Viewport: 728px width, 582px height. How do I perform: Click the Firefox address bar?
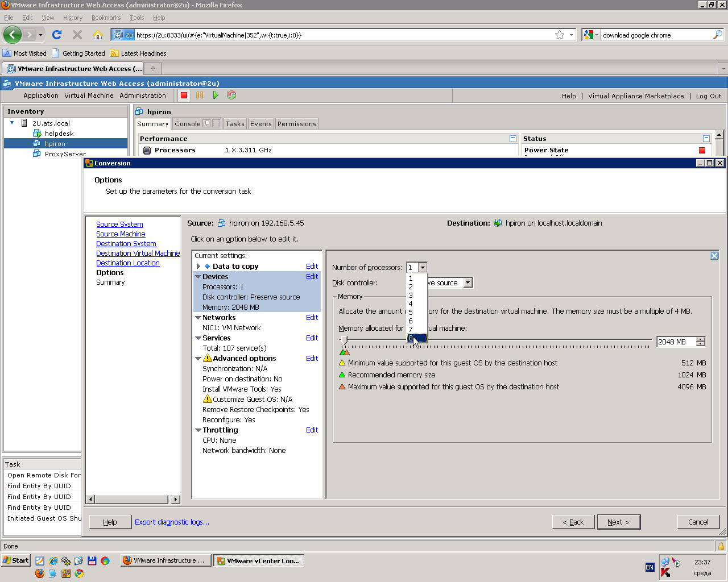point(344,35)
